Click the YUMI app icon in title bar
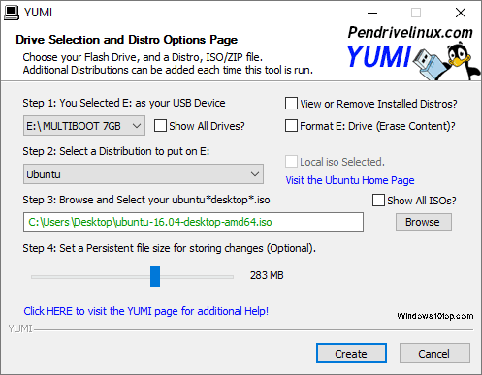Viewport: 482px width, 375px height. pos(11,12)
